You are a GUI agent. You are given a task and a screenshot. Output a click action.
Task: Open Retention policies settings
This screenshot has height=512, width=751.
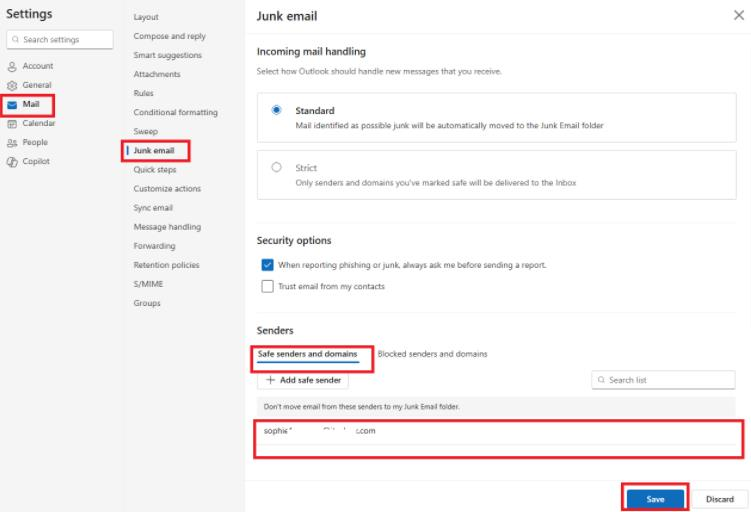(166, 265)
